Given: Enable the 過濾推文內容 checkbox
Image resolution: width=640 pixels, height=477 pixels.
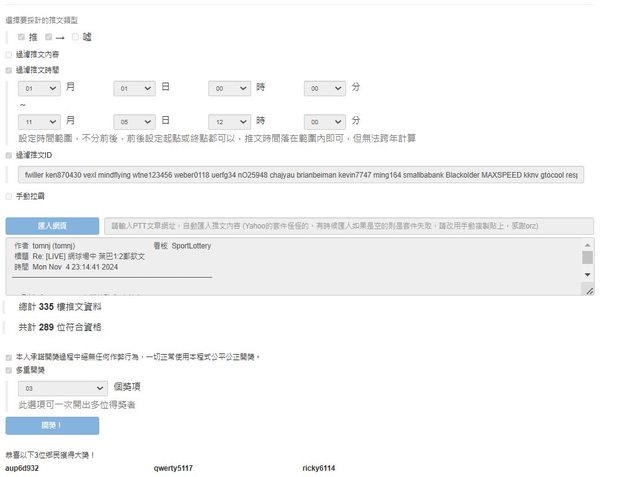Looking at the screenshot, I should 9,54.
